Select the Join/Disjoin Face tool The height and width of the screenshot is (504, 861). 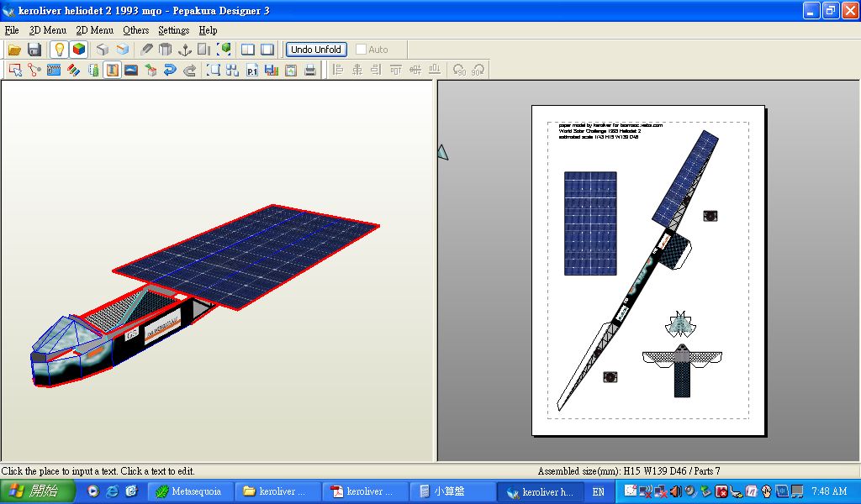point(34,71)
